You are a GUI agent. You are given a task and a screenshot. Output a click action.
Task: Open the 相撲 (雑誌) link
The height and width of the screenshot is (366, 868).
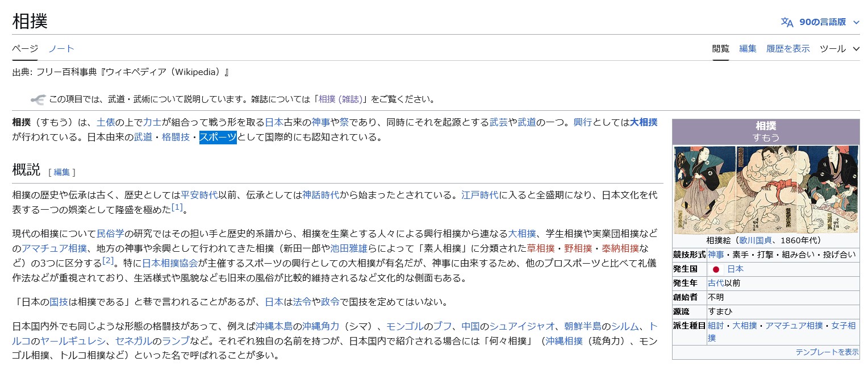340,99
